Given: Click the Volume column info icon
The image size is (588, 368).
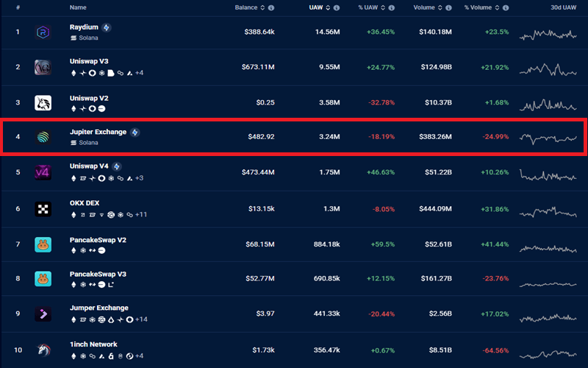Looking at the screenshot, I should tap(448, 7).
